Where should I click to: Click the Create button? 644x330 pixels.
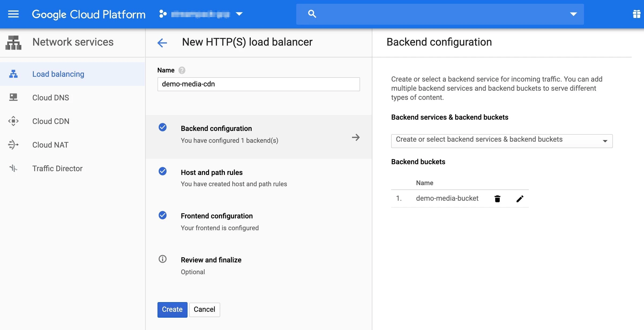tap(172, 310)
